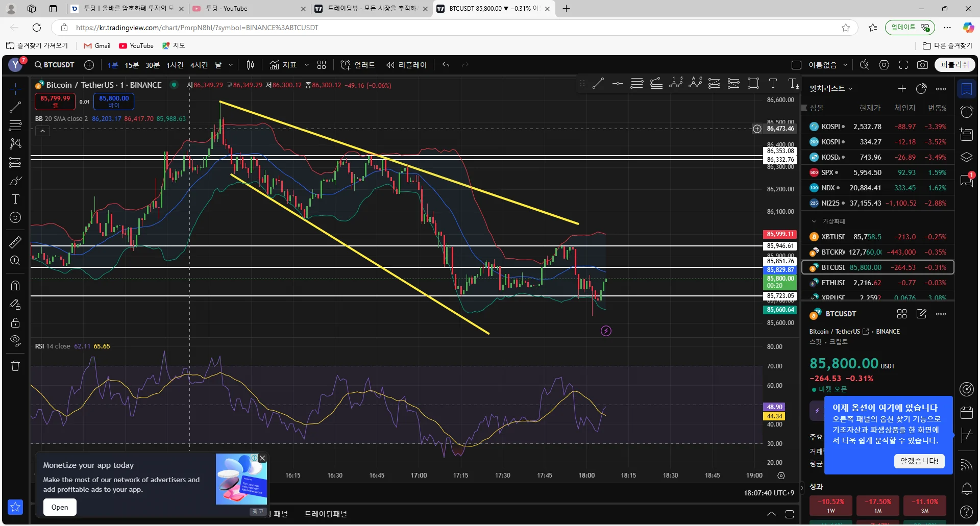The image size is (980, 526).
Task: Switch to the 4시간 timeframe
Action: (199, 65)
